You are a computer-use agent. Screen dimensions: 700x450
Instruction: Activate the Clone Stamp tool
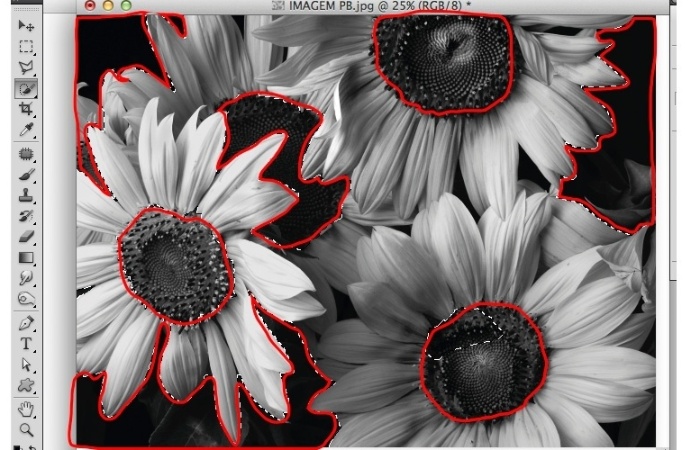pyautogui.click(x=26, y=195)
